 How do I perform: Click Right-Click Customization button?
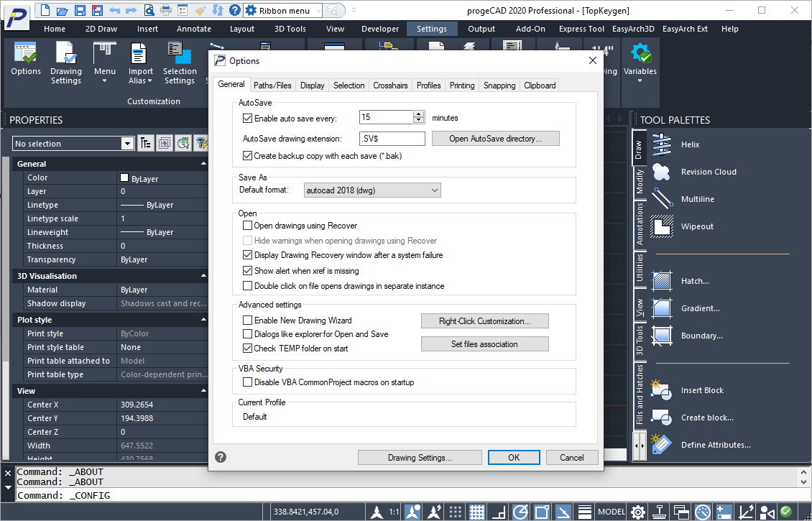click(485, 321)
